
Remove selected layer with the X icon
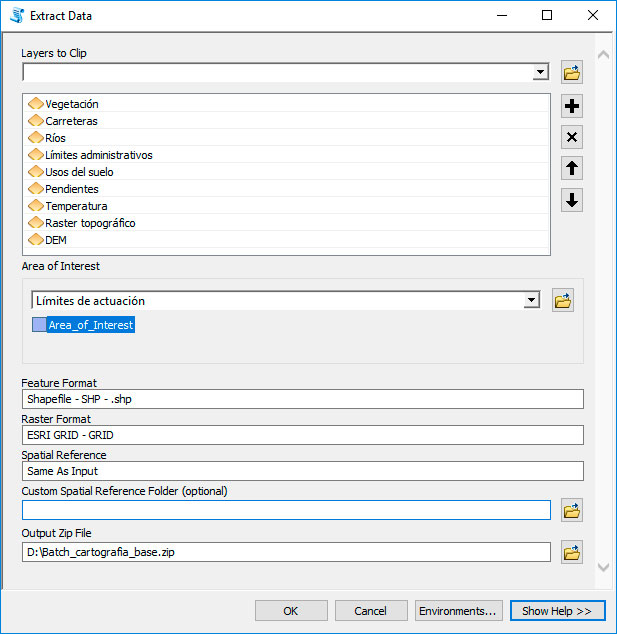572,138
